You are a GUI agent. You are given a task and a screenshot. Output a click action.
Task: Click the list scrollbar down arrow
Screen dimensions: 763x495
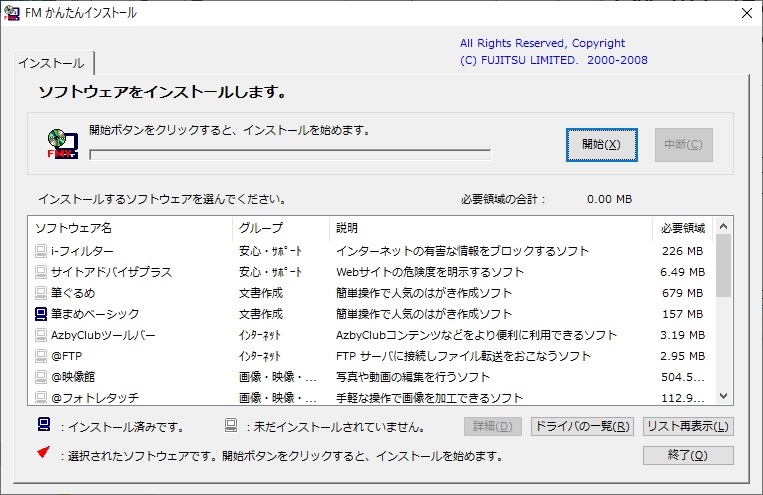point(723,396)
